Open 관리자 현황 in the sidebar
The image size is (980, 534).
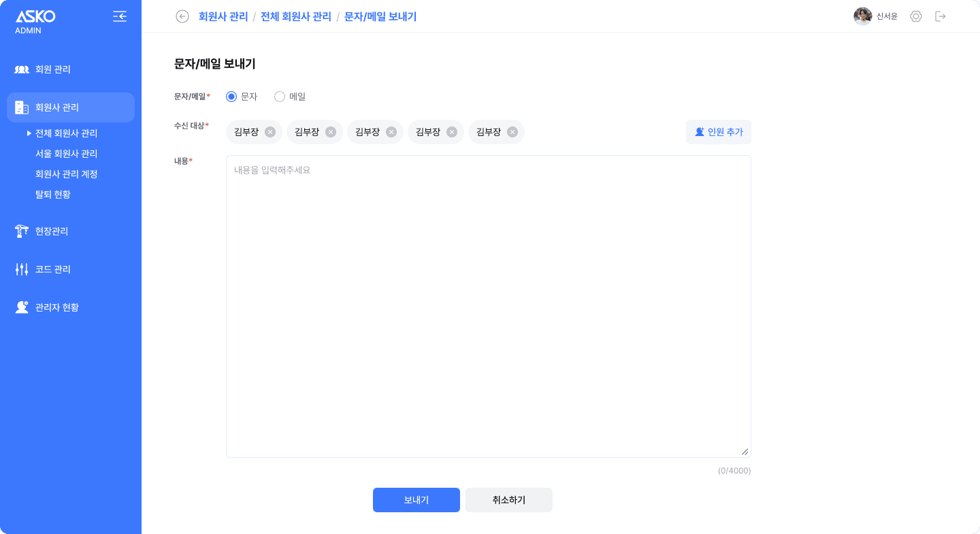57,307
